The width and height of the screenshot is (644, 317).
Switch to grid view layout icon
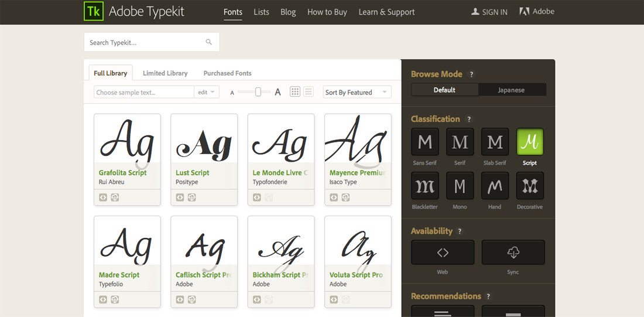coord(295,91)
